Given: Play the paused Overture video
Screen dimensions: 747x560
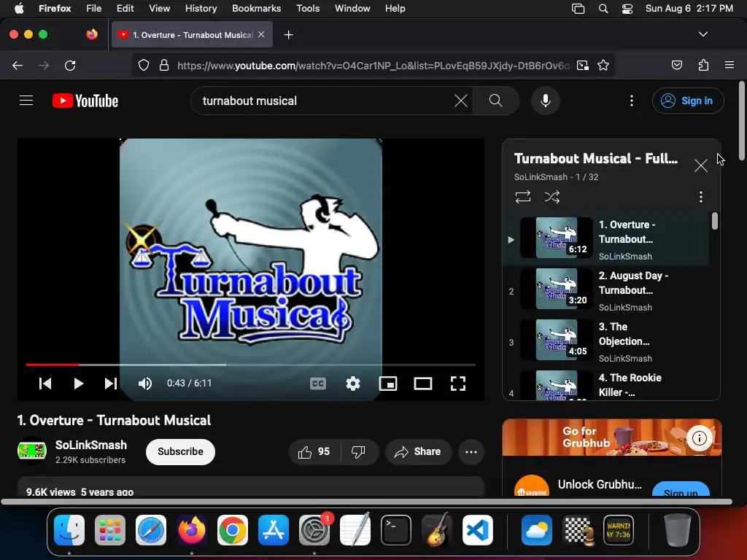Looking at the screenshot, I should [79, 384].
